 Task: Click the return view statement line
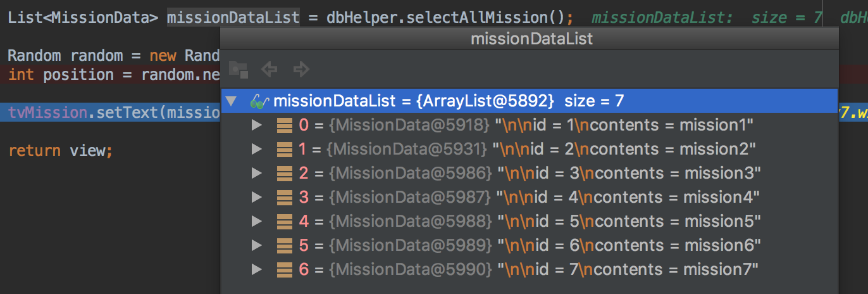(60, 151)
